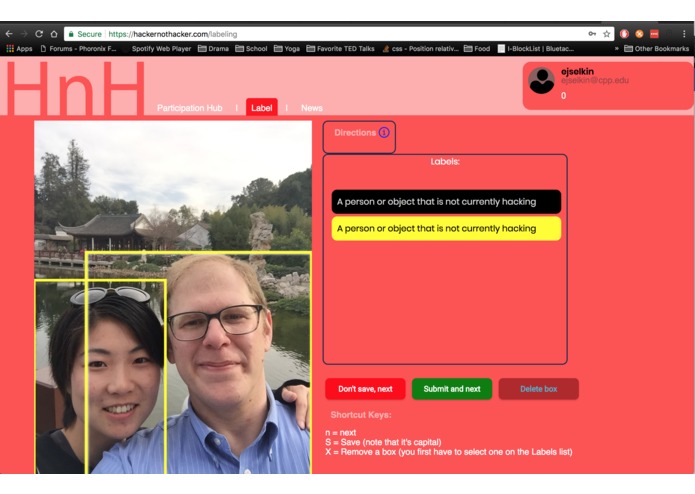The height and width of the screenshot is (494, 695).
Task: Switch to the News tab
Action: tap(312, 108)
